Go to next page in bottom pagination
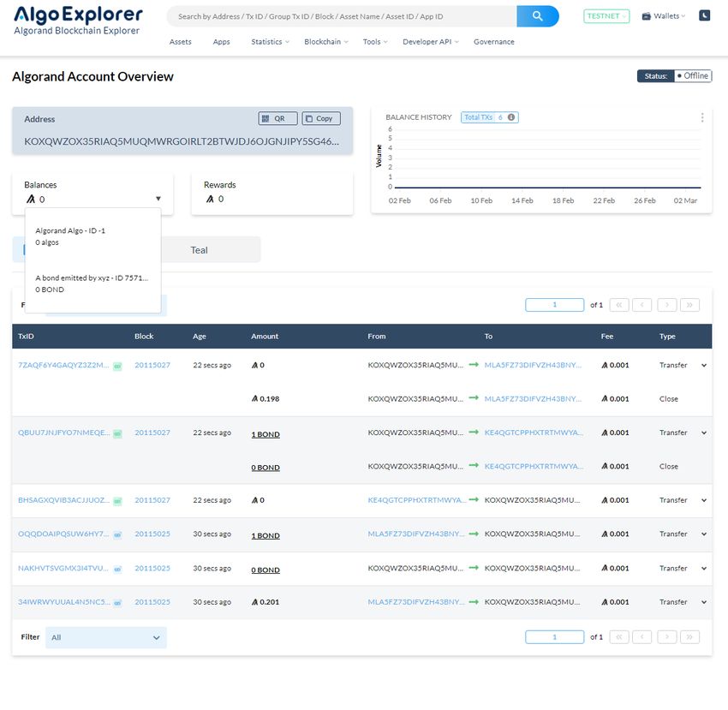This screenshot has width=728, height=710. tap(666, 637)
